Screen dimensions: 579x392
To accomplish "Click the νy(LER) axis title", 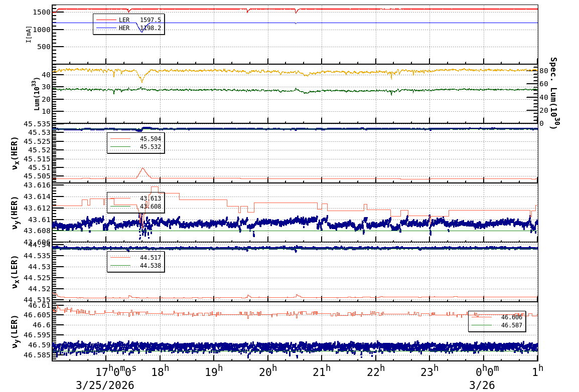I will (15, 331).
